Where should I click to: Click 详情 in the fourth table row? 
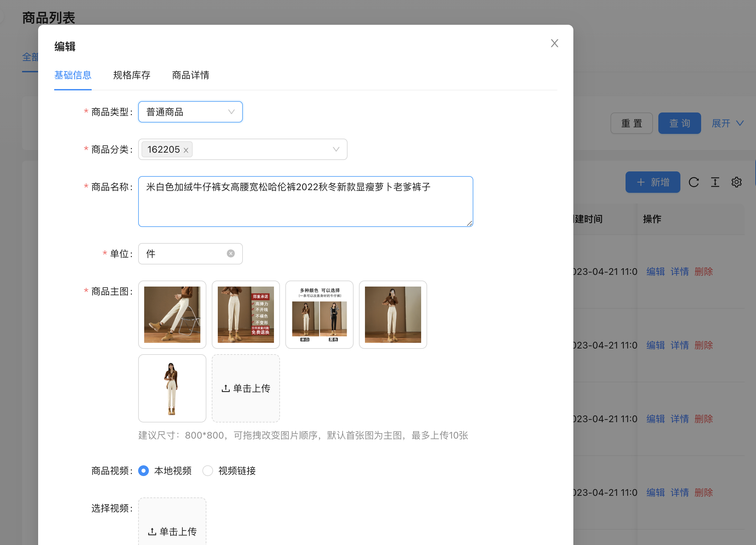coord(680,492)
